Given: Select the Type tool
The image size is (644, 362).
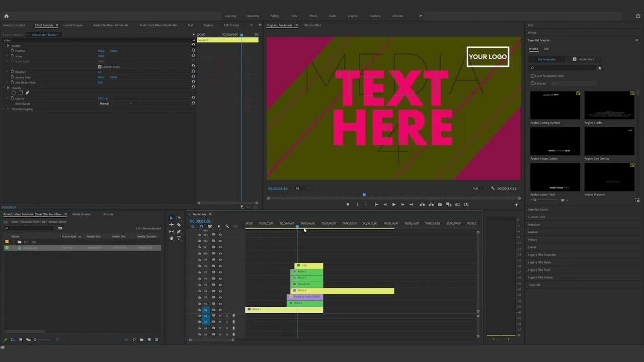Looking at the screenshot, I should coord(179,238).
